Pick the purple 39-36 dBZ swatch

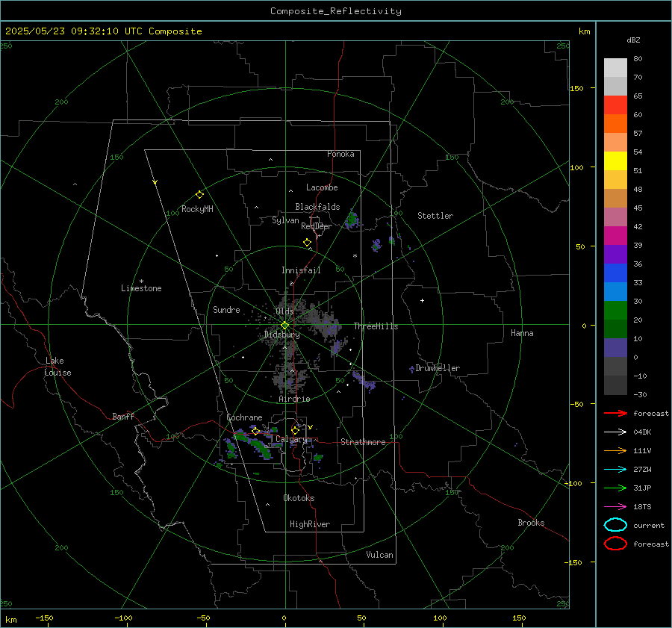point(615,255)
